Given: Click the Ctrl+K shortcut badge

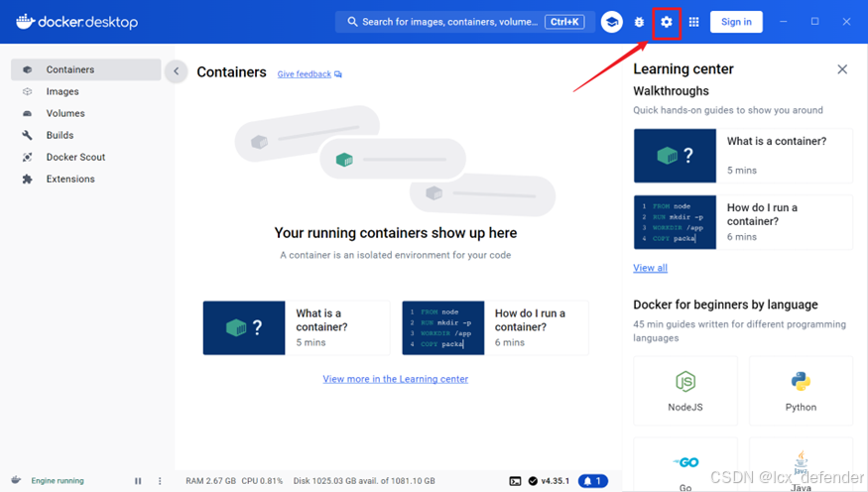Looking at the screenshot, I should coord(564,22).
